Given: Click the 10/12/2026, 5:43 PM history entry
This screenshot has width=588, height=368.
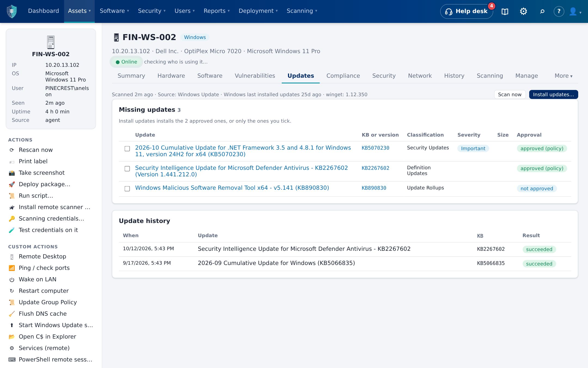Looking at the screenshot, I should (x=148, y=249).
